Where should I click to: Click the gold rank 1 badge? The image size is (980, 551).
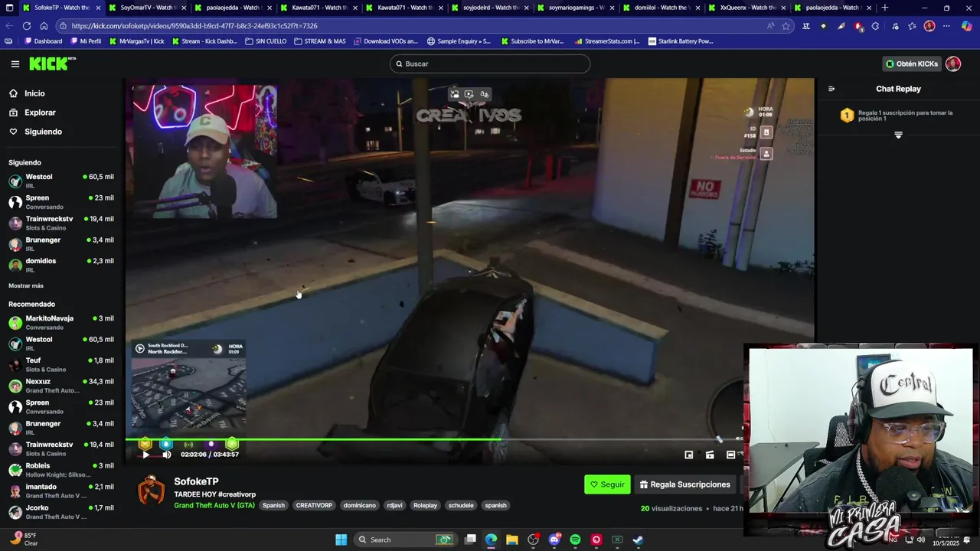point(847,116)
